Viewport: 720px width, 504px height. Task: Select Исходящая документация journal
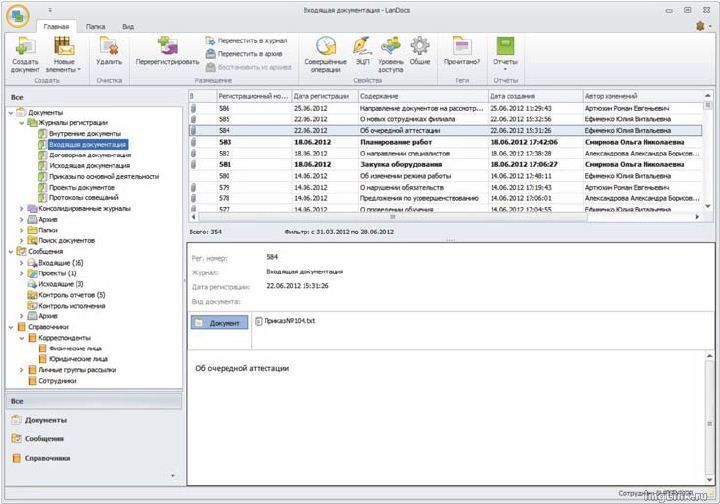click(89, 166)
